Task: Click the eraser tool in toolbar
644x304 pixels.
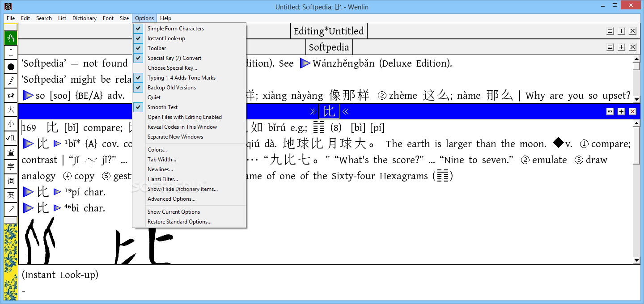Action: pyautogui.click(x=11, y=95)
